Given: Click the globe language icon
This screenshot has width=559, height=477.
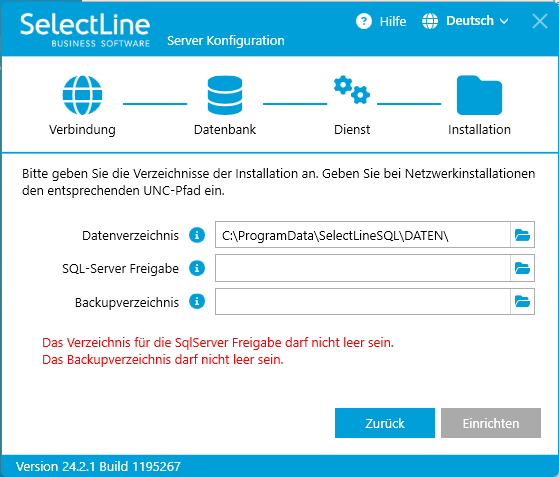Looking at the screenshot, I should (x=430, y=21).
